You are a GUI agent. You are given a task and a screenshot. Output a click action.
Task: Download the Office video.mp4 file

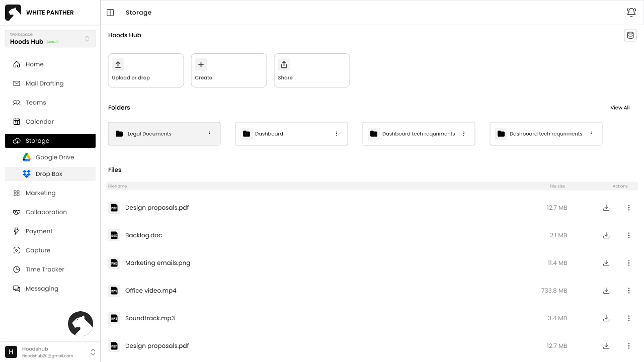click(x=606, y=291)
